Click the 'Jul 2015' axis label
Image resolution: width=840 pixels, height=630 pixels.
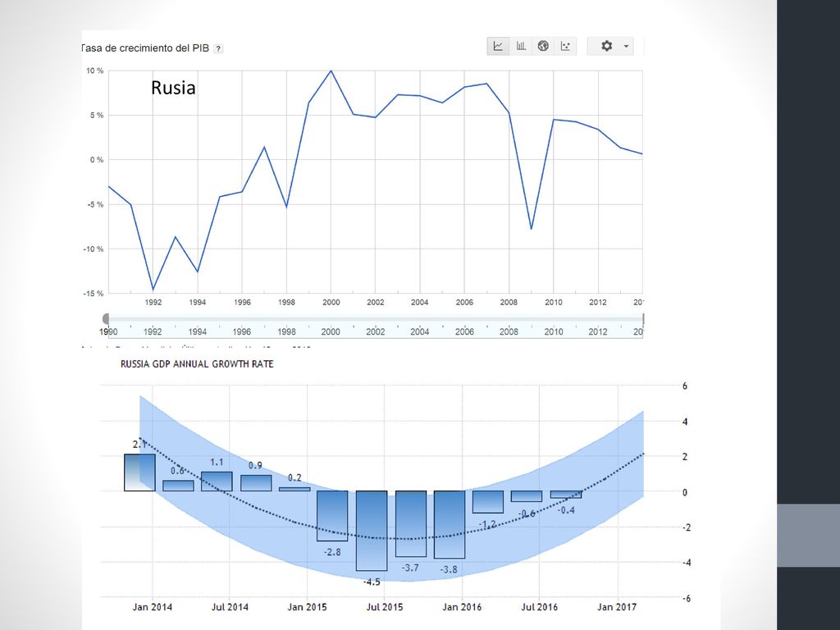[x=385, y=607]
